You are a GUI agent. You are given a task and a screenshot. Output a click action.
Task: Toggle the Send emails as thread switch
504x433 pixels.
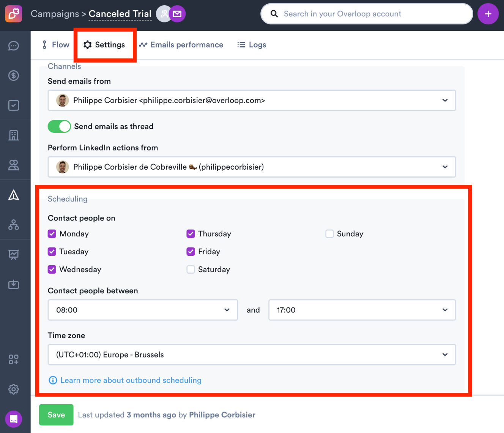coord(59,126)
